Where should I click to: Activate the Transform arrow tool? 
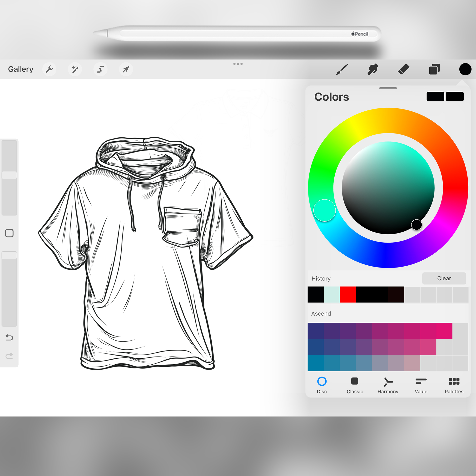(126, 69)
